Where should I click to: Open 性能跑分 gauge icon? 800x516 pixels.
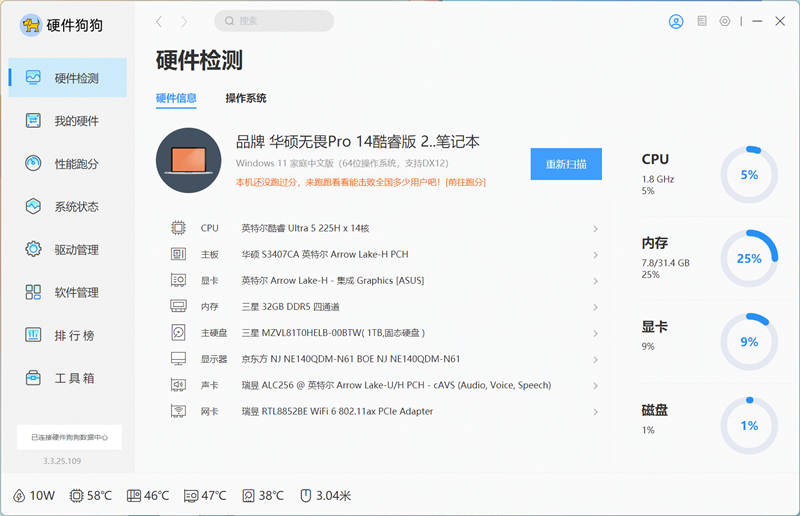pos(33,163)
